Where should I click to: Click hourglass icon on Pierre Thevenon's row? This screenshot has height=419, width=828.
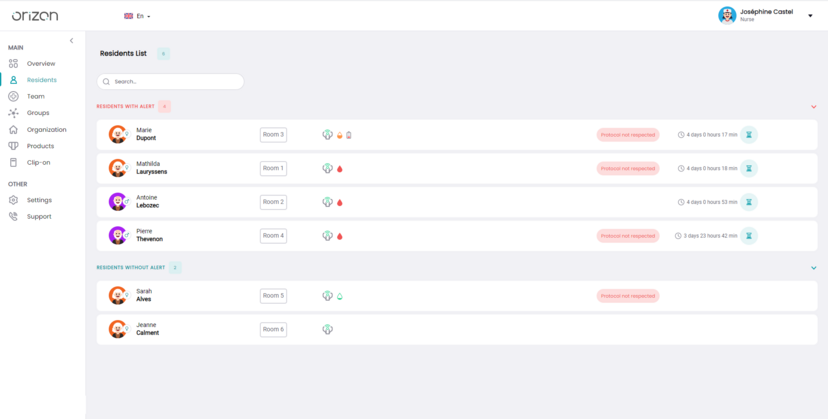coord(749,236)
